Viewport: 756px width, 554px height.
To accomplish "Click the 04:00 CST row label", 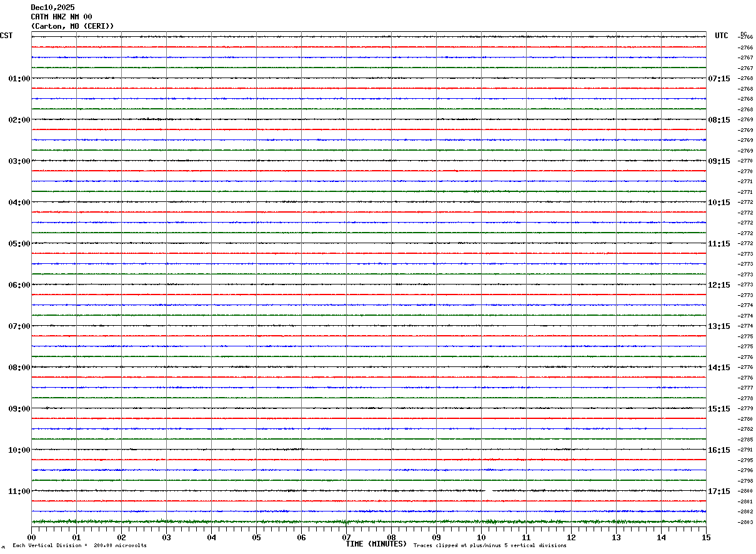I will pyautogui.click(x=19, y=203).
